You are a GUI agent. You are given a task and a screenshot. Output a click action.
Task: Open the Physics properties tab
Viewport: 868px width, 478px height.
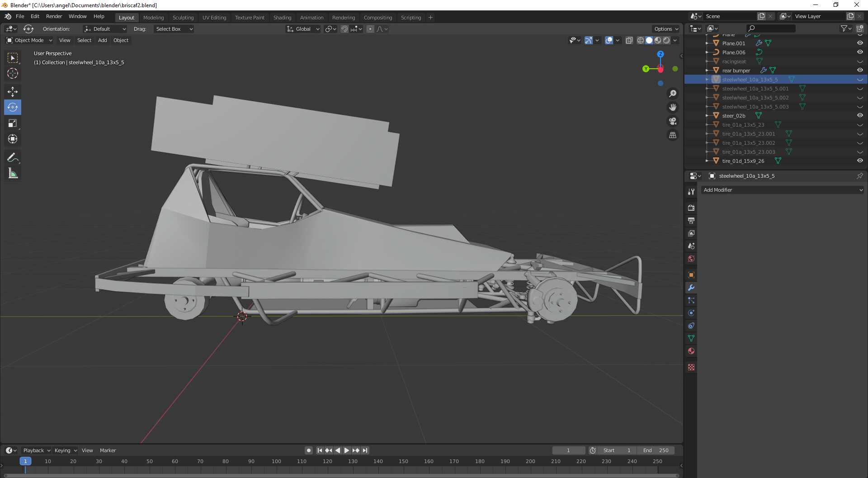(691, 313)
